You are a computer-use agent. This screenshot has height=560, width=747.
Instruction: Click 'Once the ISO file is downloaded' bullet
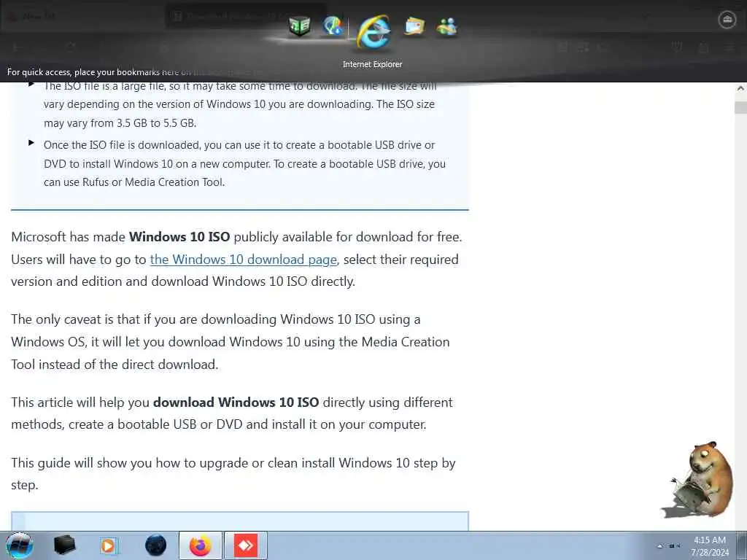tap(244, 163)
